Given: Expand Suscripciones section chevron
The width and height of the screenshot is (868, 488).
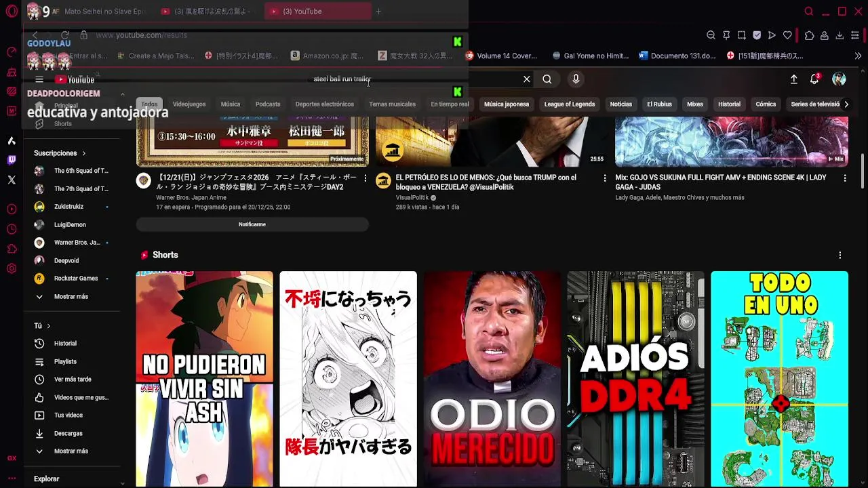Looking at the screenshot, I should (x=83, y=153).
